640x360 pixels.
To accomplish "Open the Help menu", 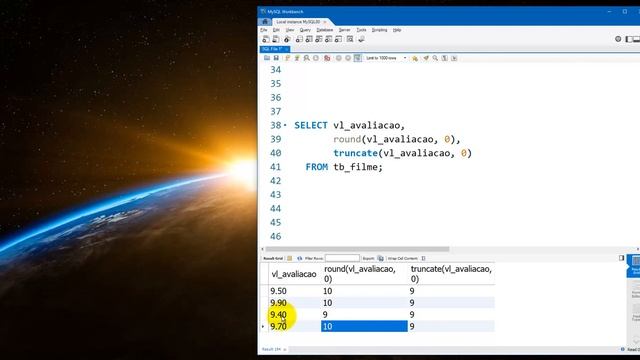I will (x=397, y=30).
